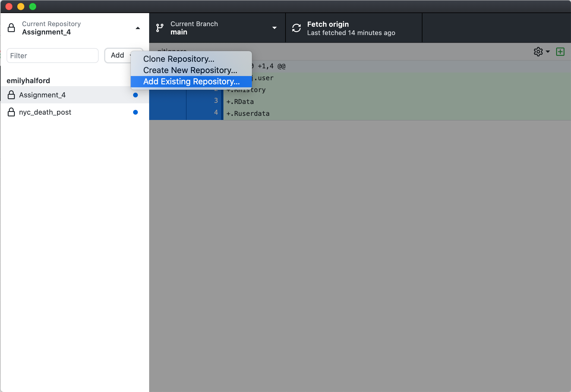Collapse the Current Repository dropdown arrow
Image resolution: width=571 pixels, height=392 pixels.
click(138, 28)
